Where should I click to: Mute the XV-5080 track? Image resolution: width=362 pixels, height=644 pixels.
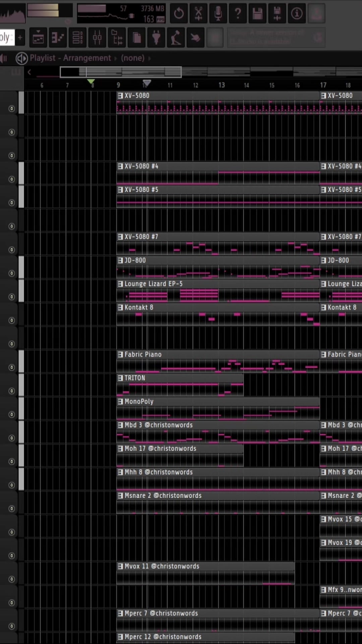pos(12,108)
